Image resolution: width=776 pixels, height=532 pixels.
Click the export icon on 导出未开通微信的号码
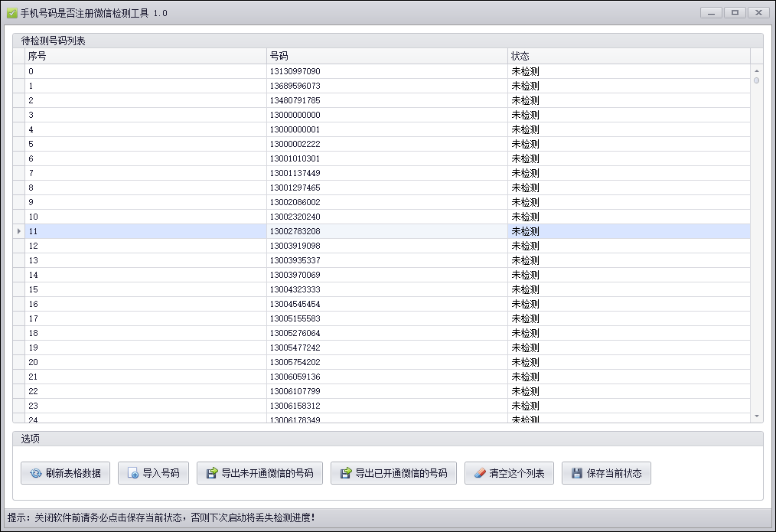212,473
